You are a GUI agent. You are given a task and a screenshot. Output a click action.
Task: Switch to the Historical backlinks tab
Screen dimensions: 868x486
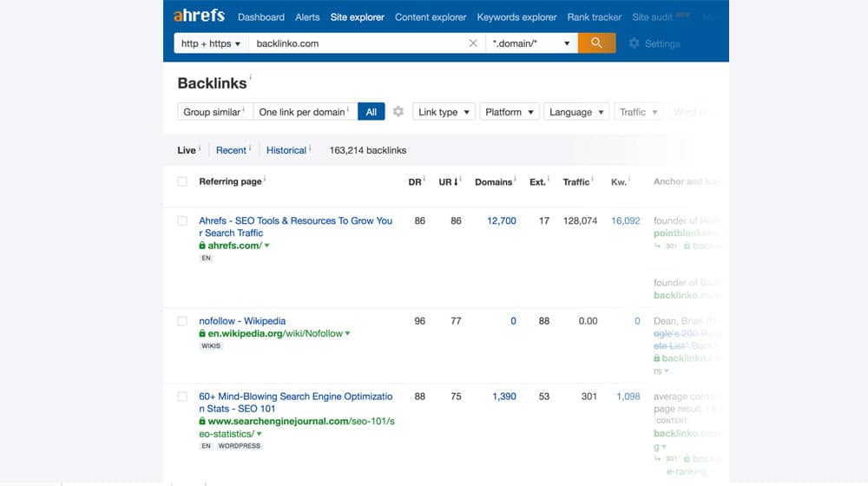tap(286, 150)
